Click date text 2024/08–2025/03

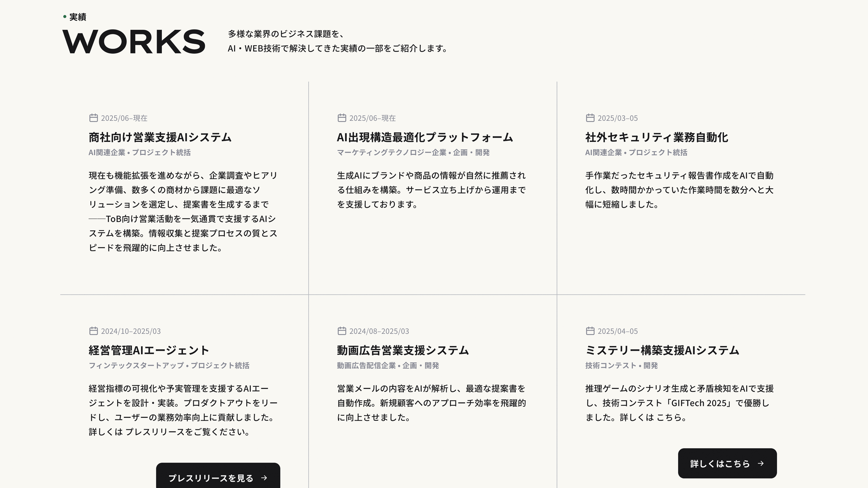(379, 331)
